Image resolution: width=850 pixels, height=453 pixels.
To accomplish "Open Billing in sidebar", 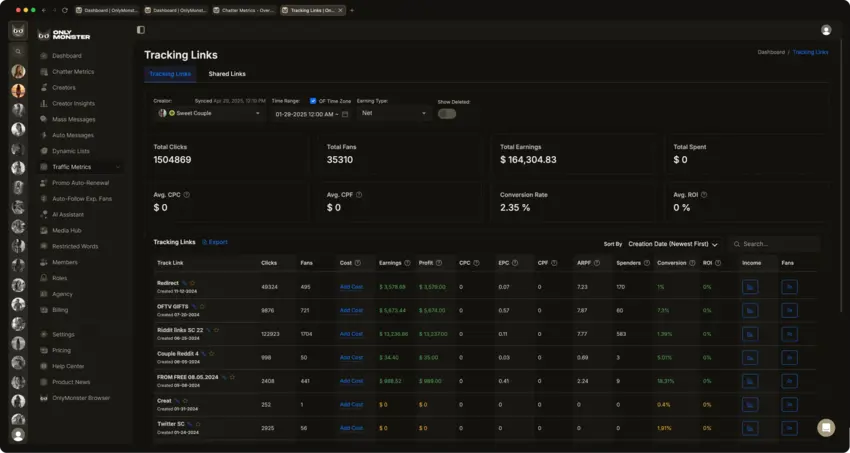I will 60,310.
